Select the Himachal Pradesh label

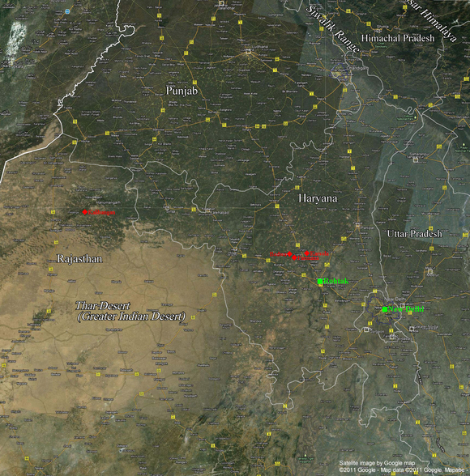coord(398,38)
